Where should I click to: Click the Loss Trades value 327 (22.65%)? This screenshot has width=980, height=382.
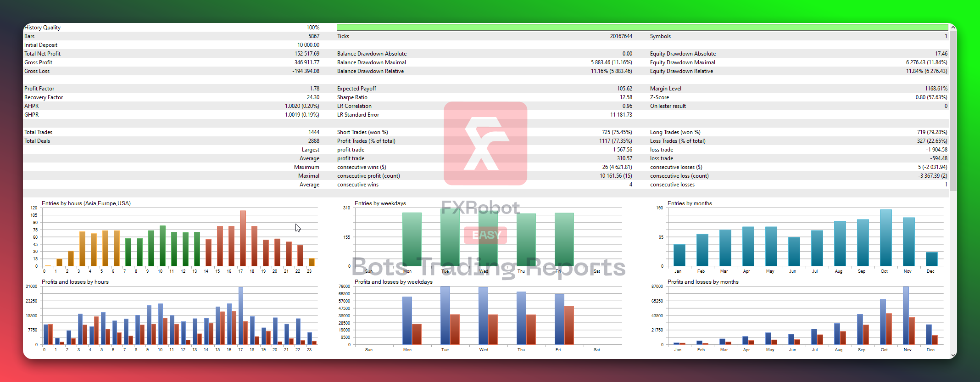[932, 141]
